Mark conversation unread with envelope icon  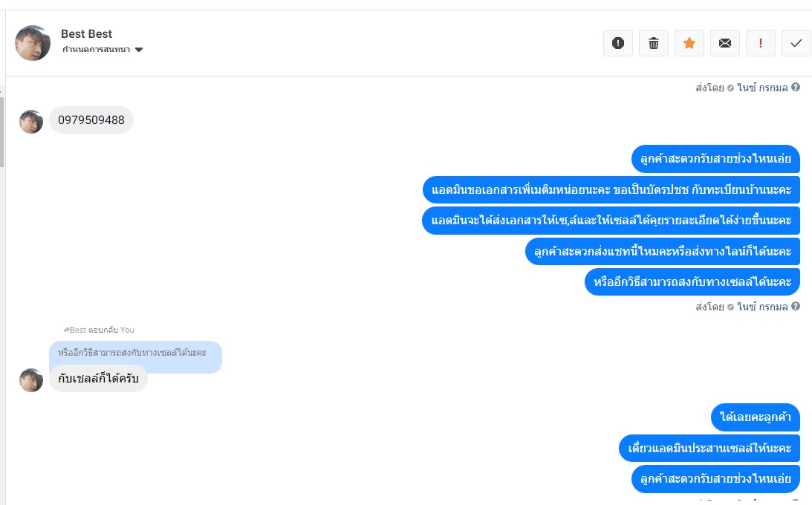coord(725,43)
